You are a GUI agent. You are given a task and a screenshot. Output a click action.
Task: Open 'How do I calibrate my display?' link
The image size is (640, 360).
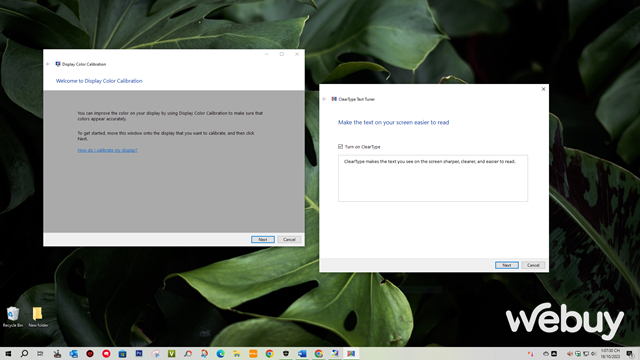107,150
